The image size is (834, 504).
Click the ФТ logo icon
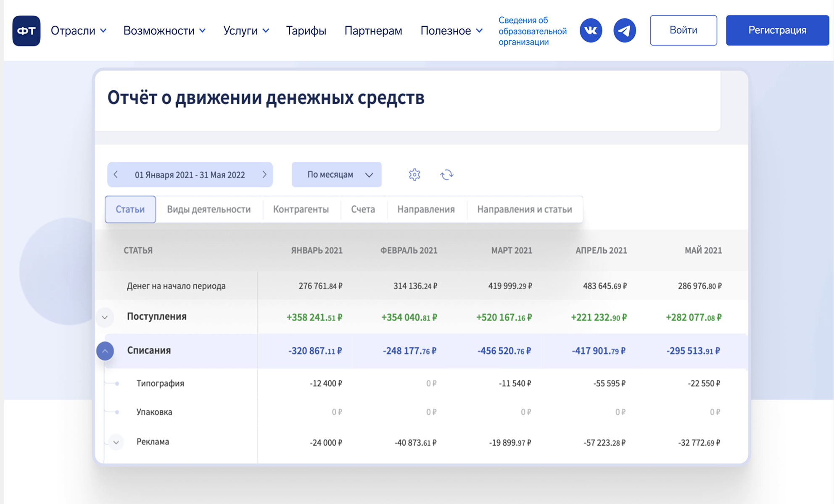point(26,30)
